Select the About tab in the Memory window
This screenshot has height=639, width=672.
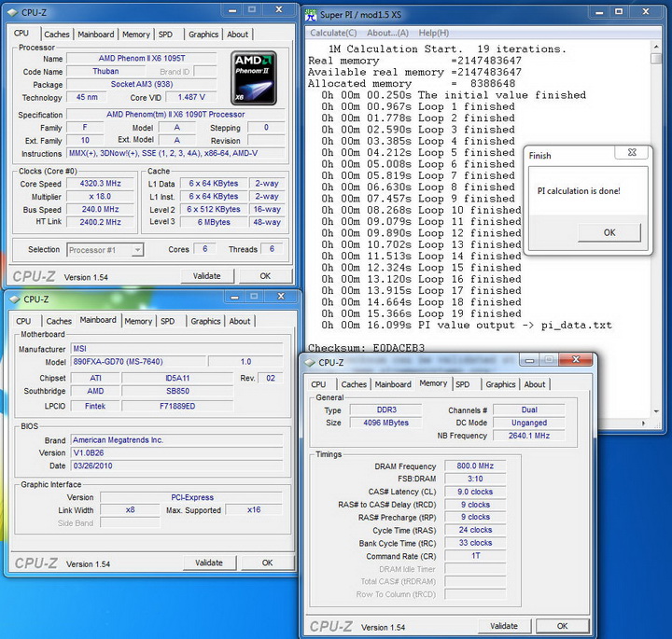coord(535,384)
